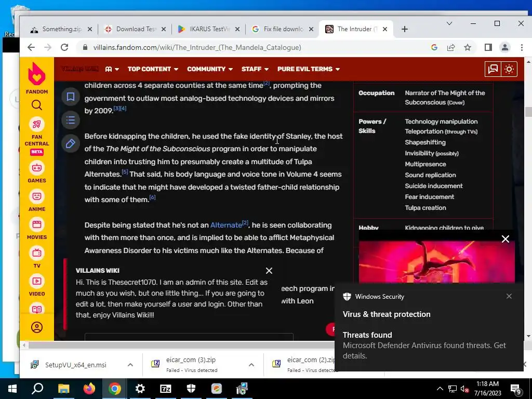Expand the TOP CONTENT menu
This screenshot has width=532, height=399.
click(x=153, y=69)
